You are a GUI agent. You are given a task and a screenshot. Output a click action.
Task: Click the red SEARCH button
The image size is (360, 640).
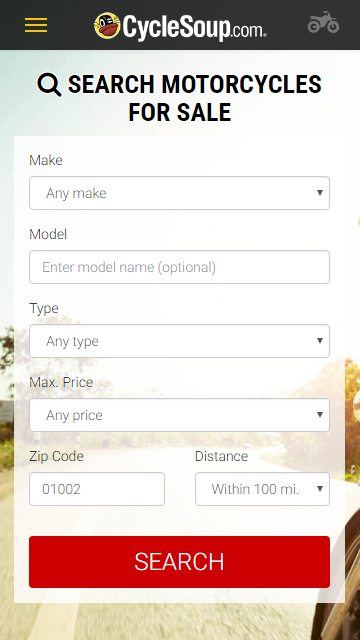pyautogui.click(x=179, y=562)
